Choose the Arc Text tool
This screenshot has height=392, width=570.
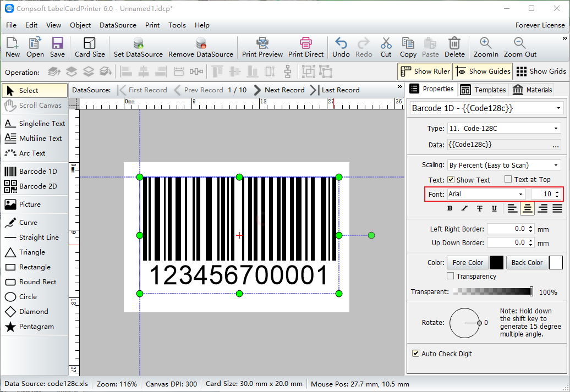pyautogui.click(x=35, y=153)
